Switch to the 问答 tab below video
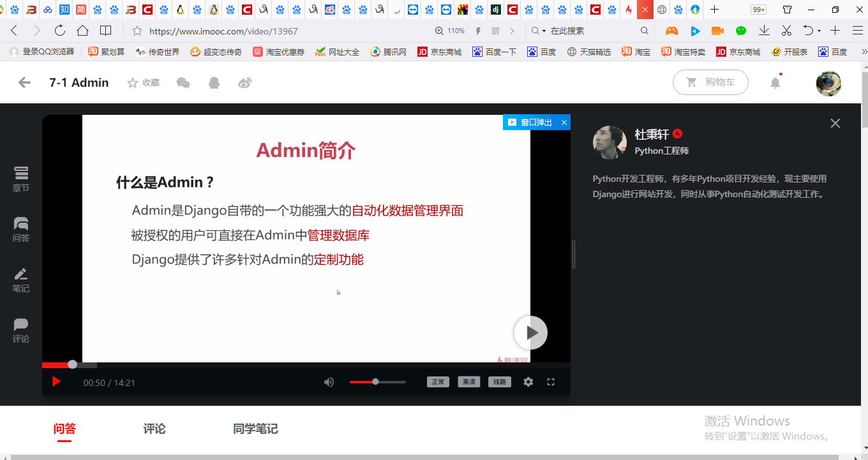Screen dimensions: 868x460 point(64,429)
